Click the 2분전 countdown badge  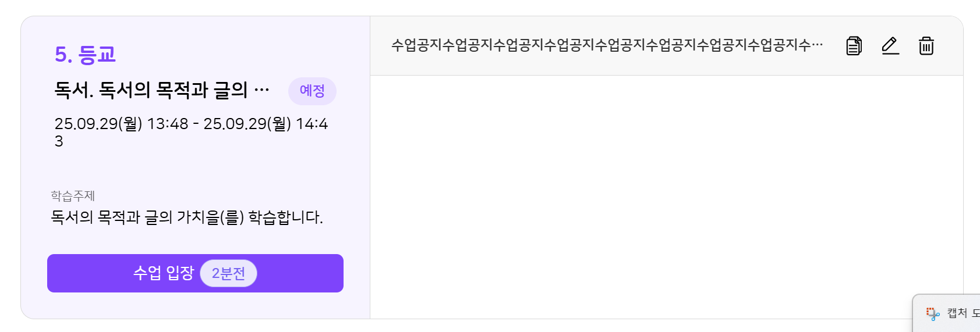coord(228,273)
